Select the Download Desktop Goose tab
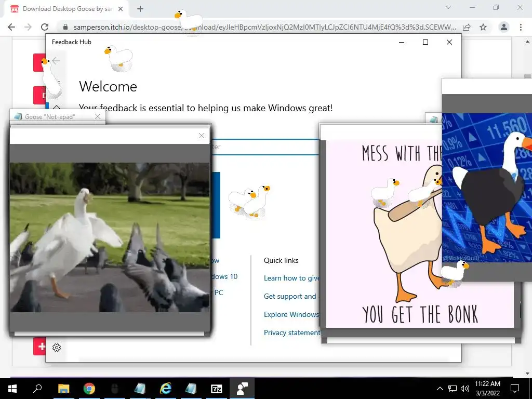The image size is (532, 399). tap(67, 9)
